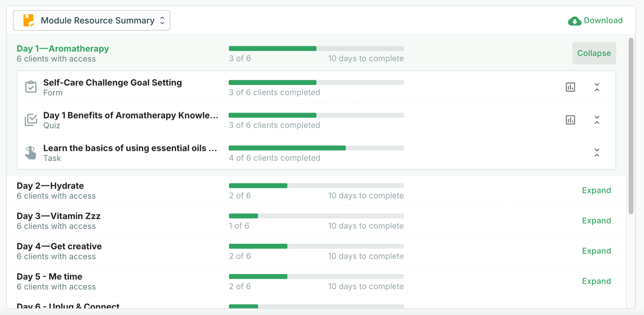Expand the Day 4—Get creative module

[x=596, y=251]
